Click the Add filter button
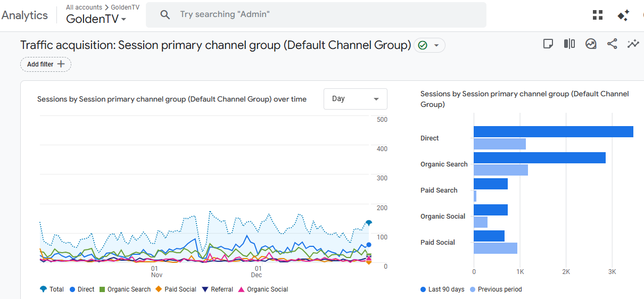The height and width of the screenshot is (299, 644). (46, 64)
